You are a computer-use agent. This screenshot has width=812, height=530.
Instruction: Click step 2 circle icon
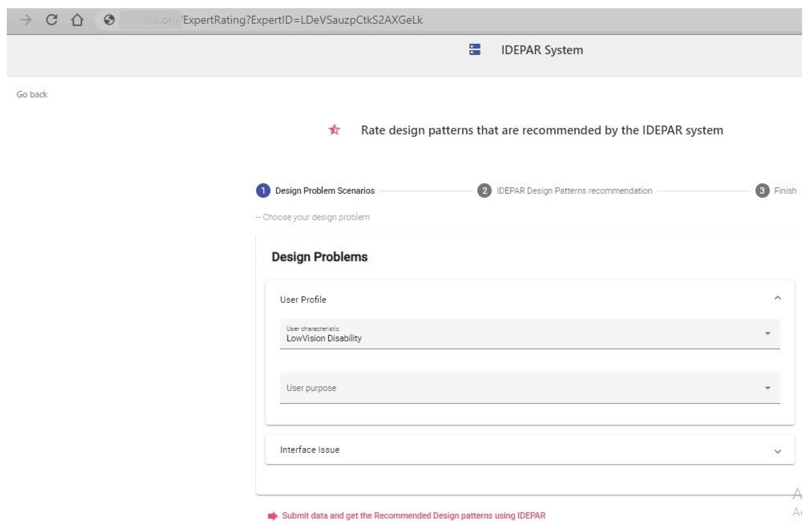pos(484,190)
